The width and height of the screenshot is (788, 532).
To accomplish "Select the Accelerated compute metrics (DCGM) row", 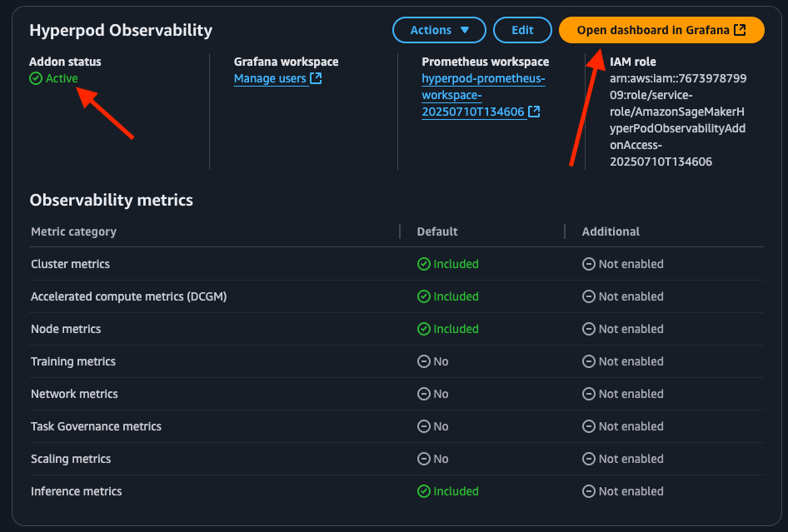I will (128, 296).
